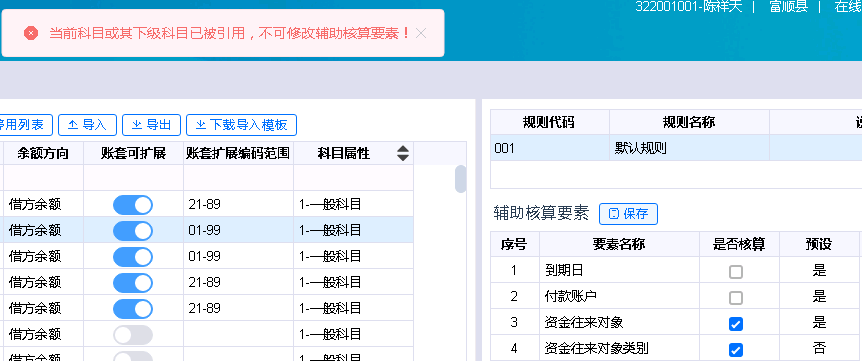The image size is (862, 361).
Task: Save the auxiliary accounting elements with 保存
Action: point(628,214)
